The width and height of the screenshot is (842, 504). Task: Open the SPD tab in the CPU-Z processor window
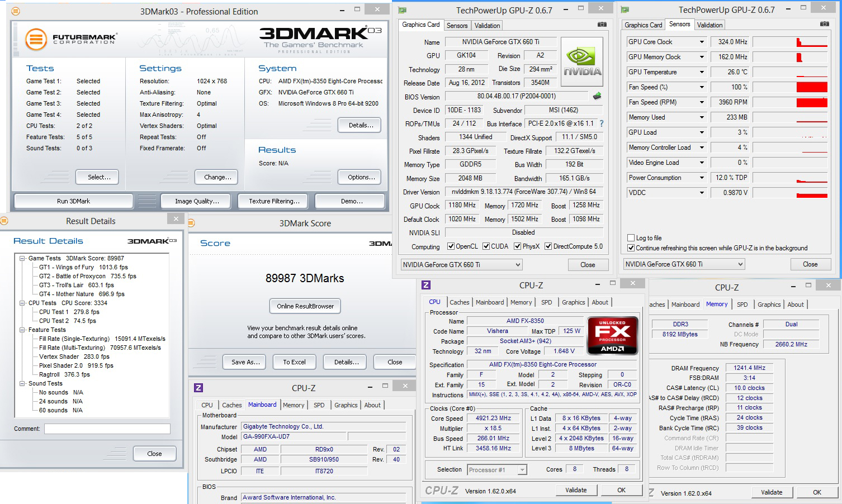547,302
